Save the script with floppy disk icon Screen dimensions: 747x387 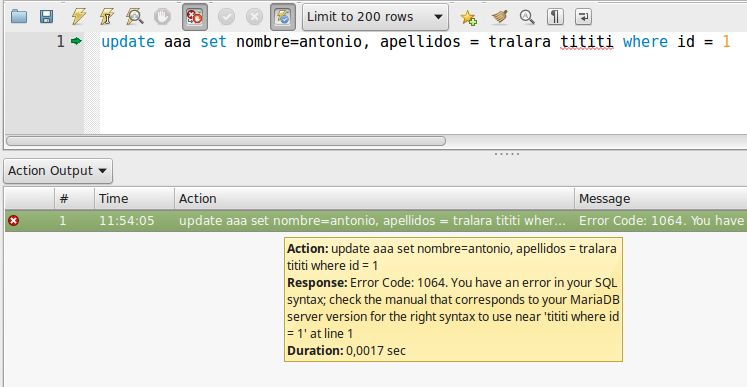pyautogui.click(x=46, y=17)
